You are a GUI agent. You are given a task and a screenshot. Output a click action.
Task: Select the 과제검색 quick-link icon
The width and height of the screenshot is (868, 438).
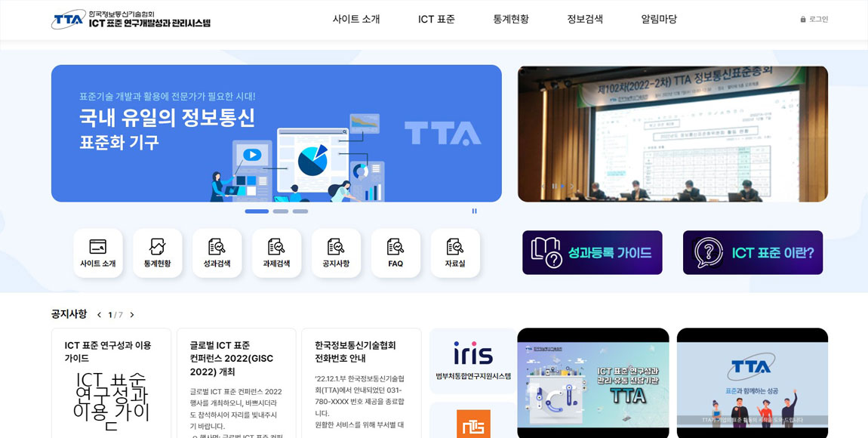(276, 253)
